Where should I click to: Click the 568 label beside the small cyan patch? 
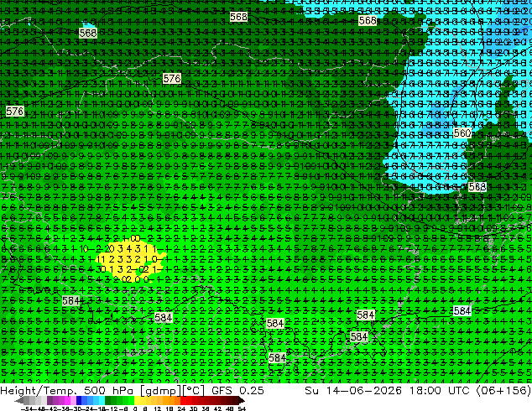tap(88, 33)
